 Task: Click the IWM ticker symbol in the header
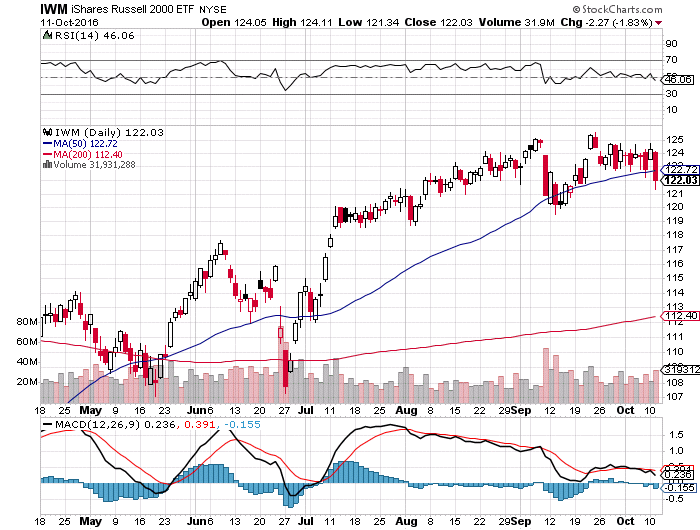[54, 9]
